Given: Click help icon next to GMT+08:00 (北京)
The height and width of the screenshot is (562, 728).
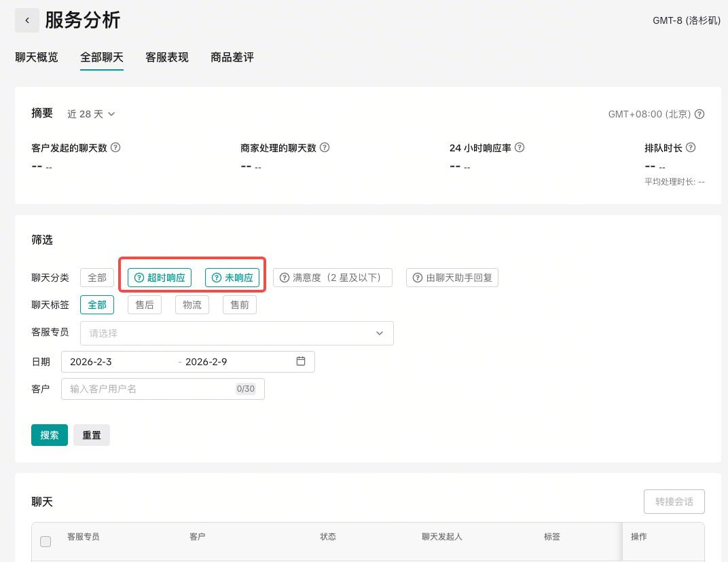Looking at the screenshot, I should (x=699, y=114).
